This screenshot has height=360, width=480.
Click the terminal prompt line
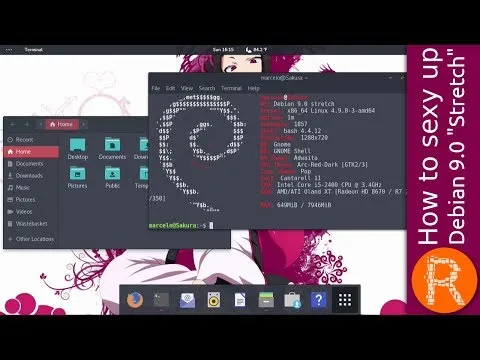[x=181, y=226]
